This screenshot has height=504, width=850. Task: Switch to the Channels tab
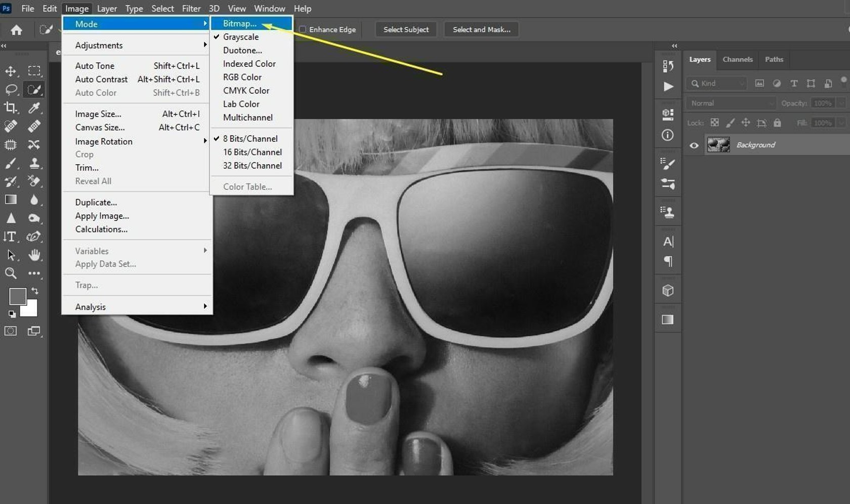point(737,59)
